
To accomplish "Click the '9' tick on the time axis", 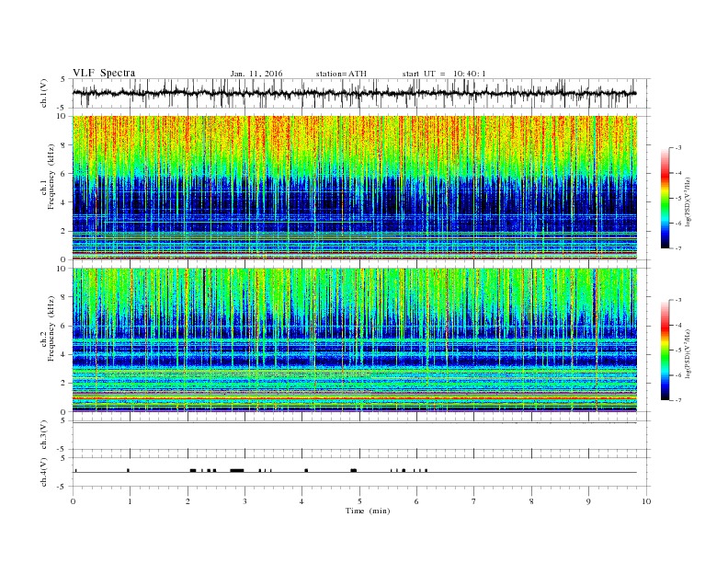I will tap(588, 501).
